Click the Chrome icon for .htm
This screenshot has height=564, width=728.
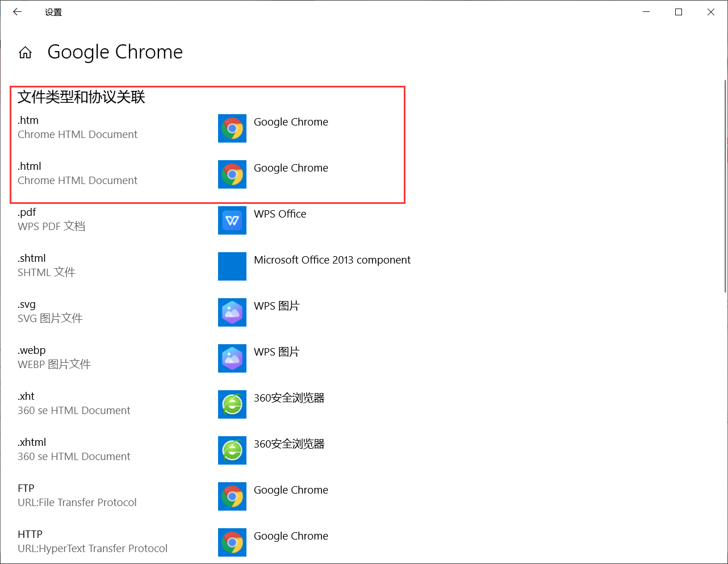[232, 128]
